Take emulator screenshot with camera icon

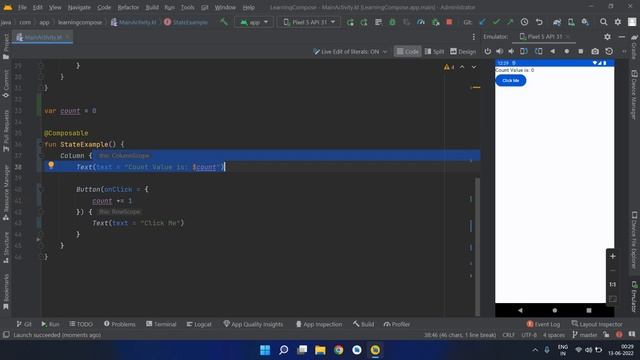click(x=595, y=51)
